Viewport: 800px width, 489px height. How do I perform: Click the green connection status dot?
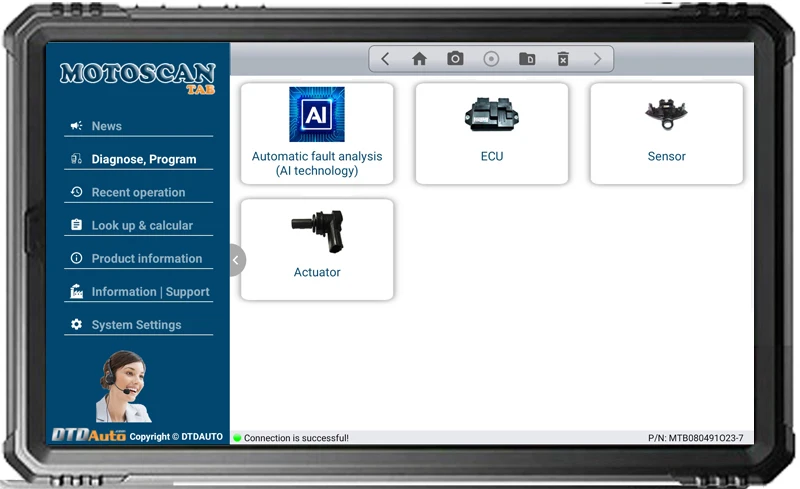pyautogui.click(x=237, y=437)
